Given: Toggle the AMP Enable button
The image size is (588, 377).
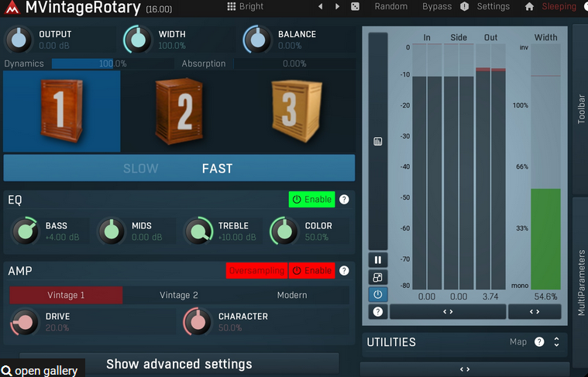Looking at the screenshot, I should click(311, 271).
